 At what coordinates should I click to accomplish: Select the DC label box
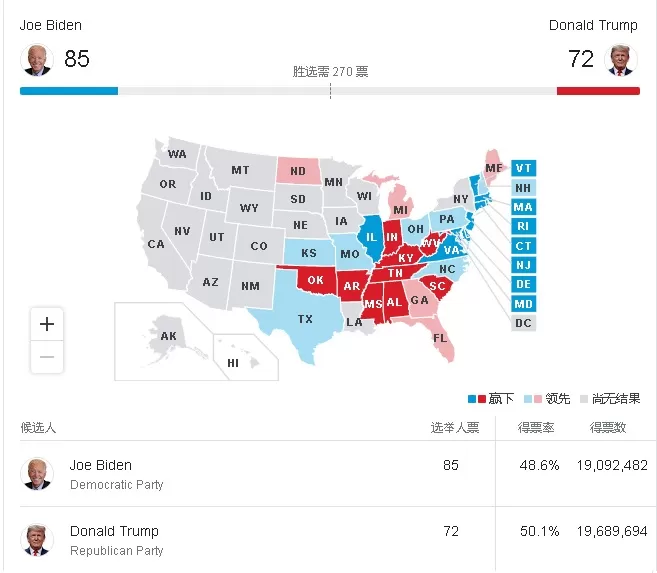click(x=523, y=323)
